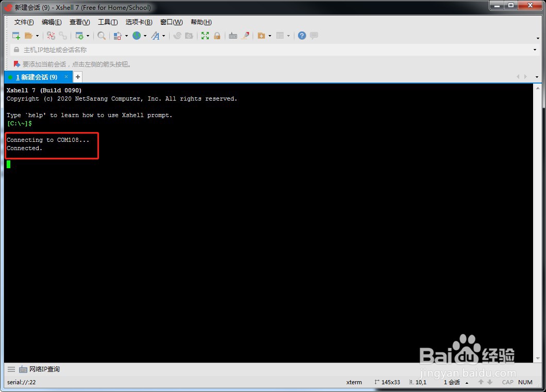Open the 窗口(W) menu
This screenshot has width=546, height=392.
171,22
